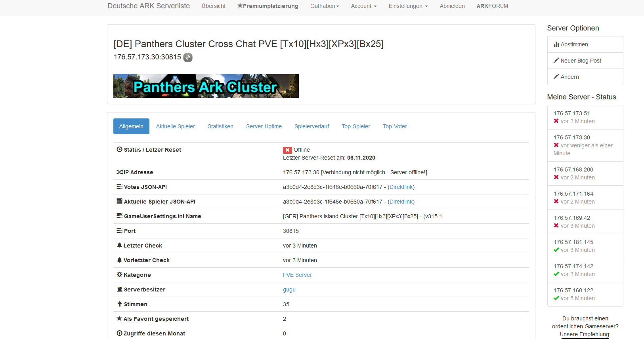
Task: Click Ändern to edit the server
Action: (x=585, y=77)
